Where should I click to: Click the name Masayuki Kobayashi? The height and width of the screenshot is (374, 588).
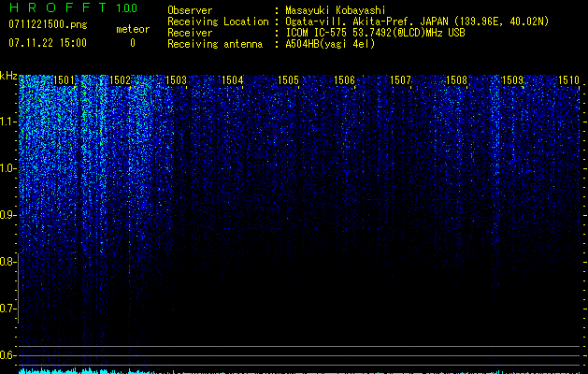point(336,10)
